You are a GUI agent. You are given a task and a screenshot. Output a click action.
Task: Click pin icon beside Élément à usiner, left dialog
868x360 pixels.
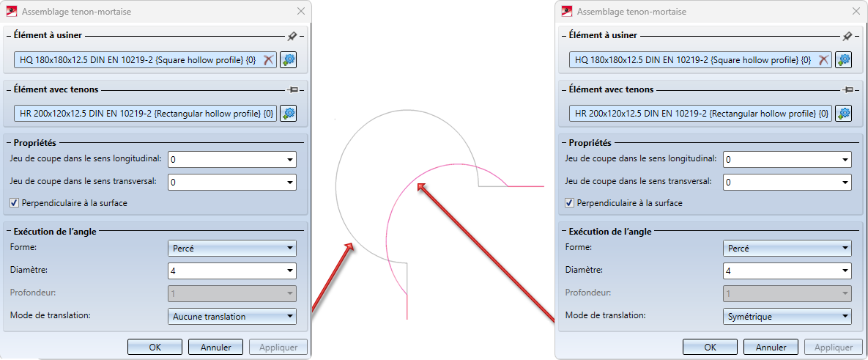[292, 35]
